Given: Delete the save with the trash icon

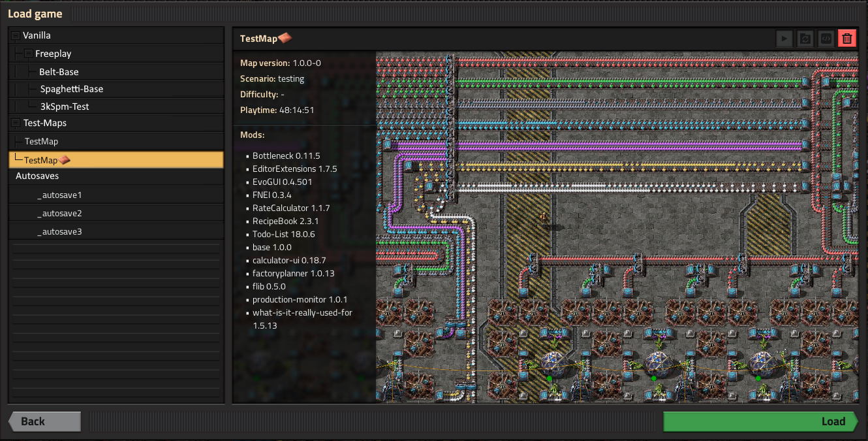Looking at the screenshot, I should pyautogui.click(x=847, y=39).
